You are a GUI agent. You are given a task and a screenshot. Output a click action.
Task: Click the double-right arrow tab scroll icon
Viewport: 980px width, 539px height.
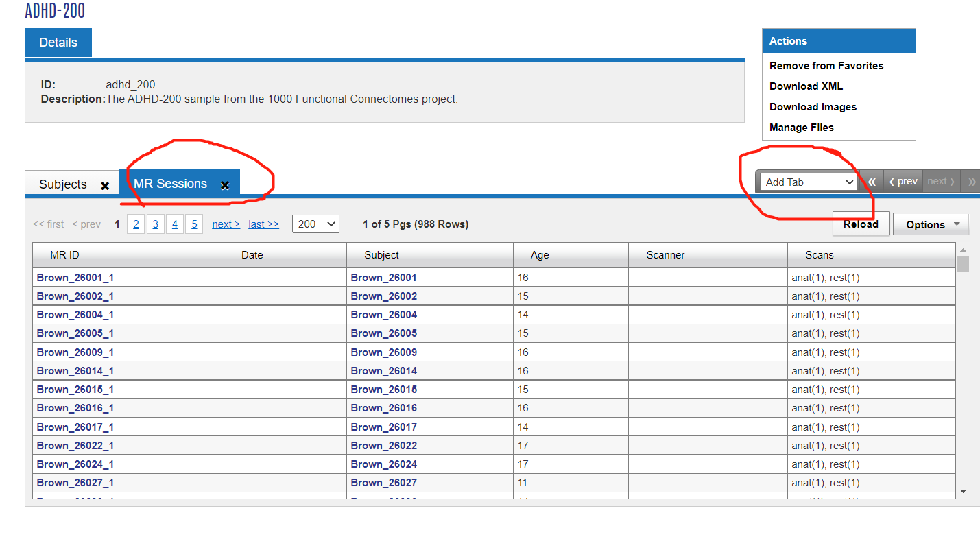pos(971,182)
